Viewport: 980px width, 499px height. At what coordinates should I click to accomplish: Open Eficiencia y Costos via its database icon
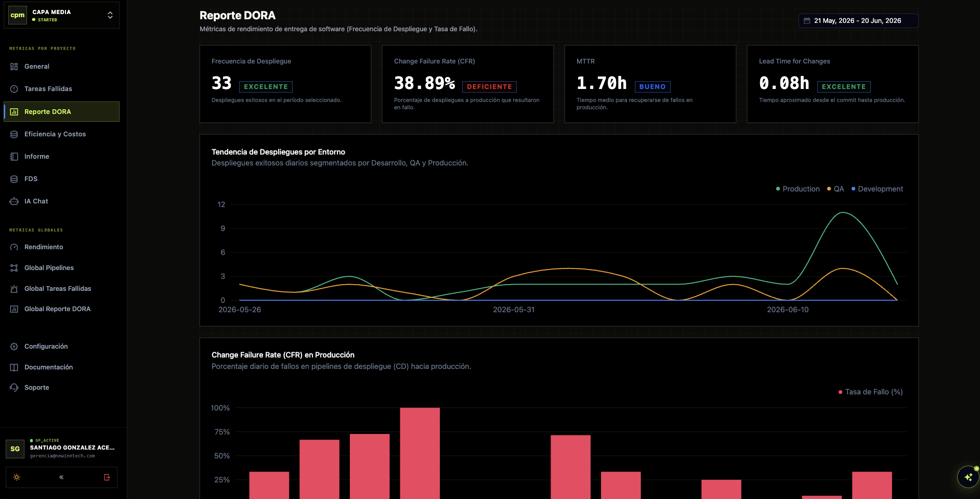pos(14,134)
